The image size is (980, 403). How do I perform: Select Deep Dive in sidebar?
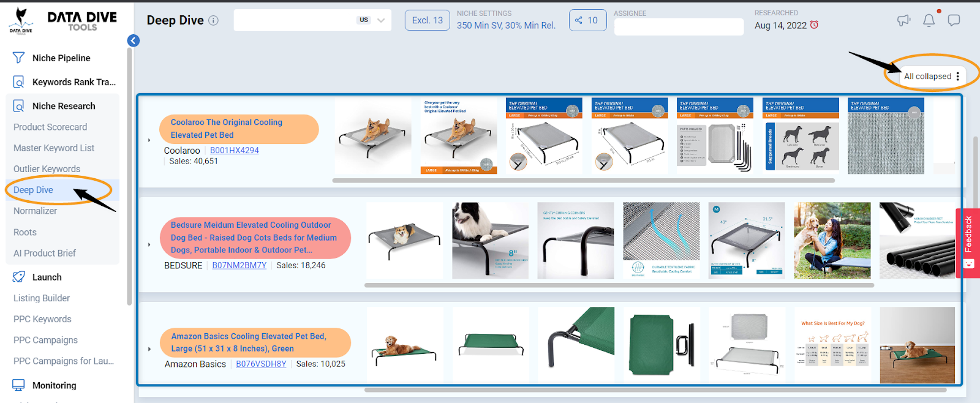point(33,190)
